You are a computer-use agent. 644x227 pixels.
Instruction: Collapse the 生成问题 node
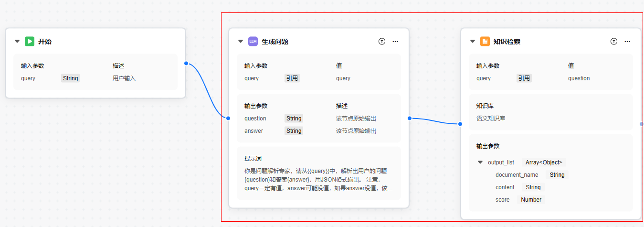(241, 42)
